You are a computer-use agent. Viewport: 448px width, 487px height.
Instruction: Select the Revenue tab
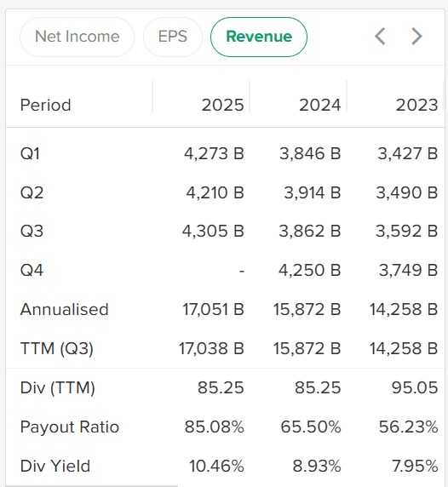pyautogui.click(x=259, y=37)
